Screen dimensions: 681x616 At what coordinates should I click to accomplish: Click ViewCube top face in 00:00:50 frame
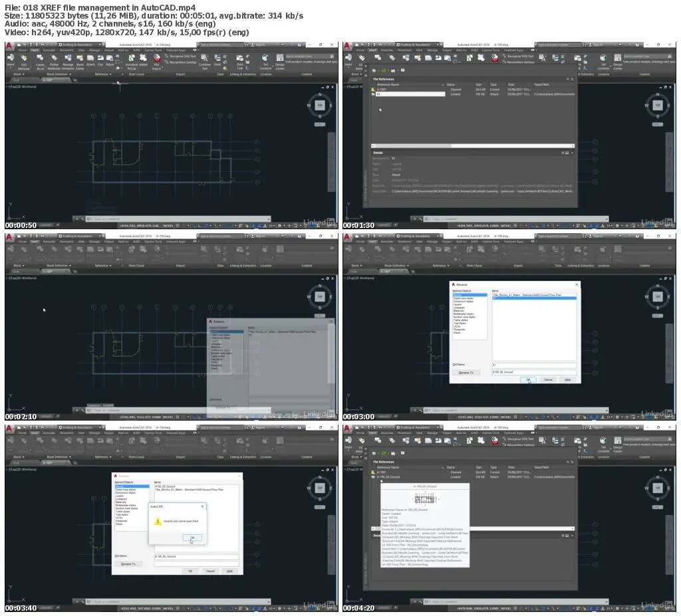tap(320, 105)
